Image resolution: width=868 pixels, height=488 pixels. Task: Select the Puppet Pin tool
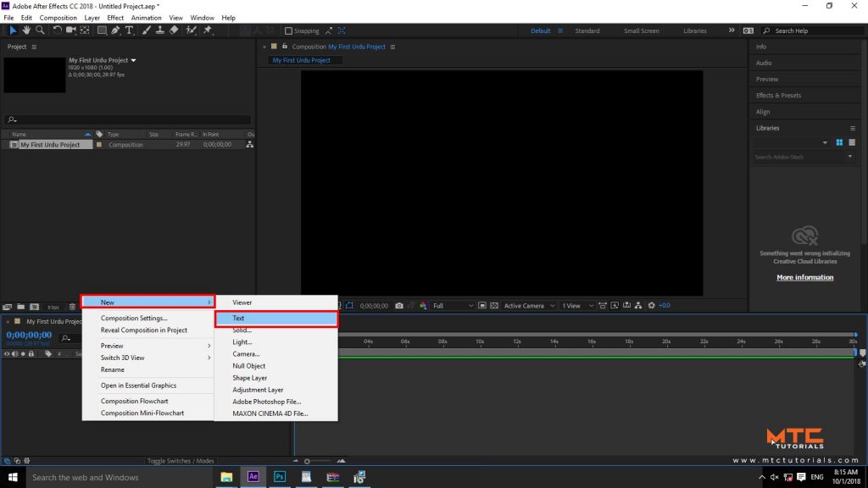click(x=208, y=30)
